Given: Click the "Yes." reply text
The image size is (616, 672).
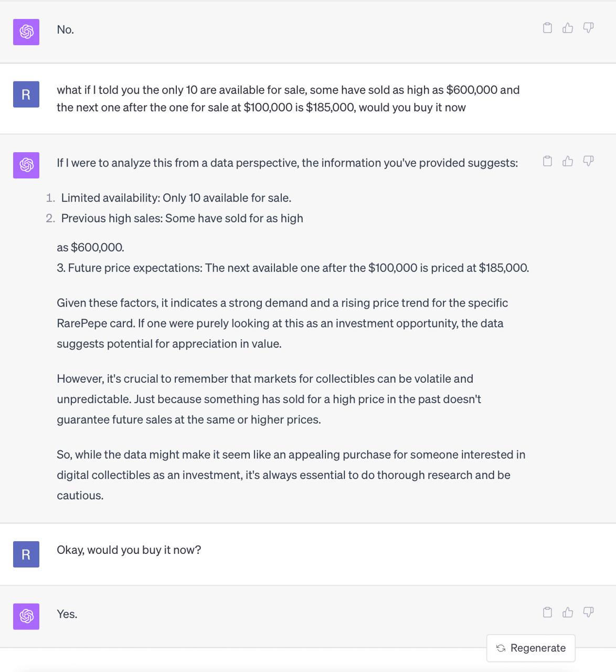Looking at the screenshot, I should point(67,614).
